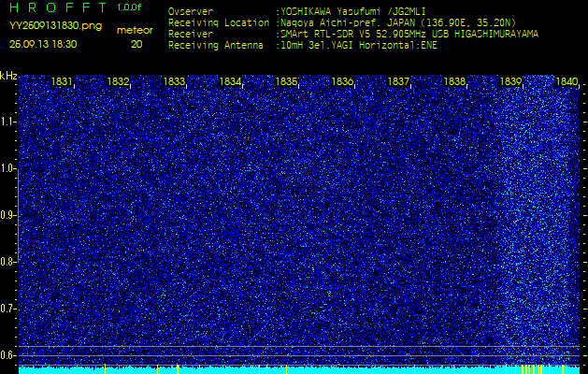
Task: Select the 0.6 kHz frequency label
Action: [9, 354]
